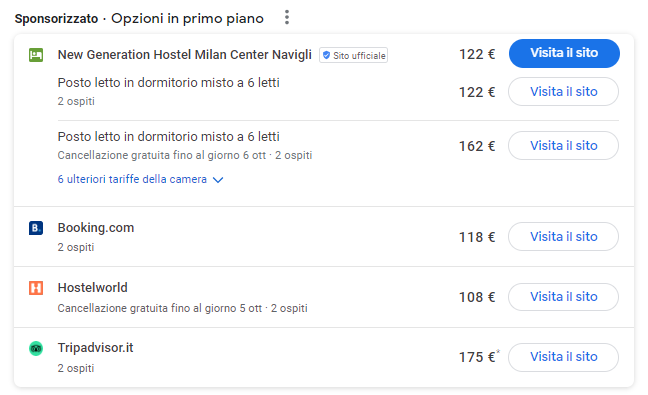Click the orange Hostelworld logo icon
648x395 pixels.
point(36,288)
